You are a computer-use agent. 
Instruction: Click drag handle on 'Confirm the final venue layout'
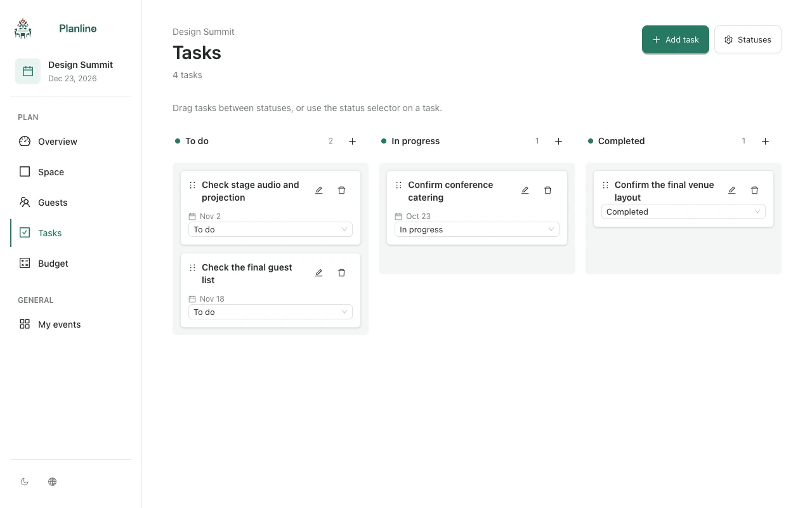(605, 185)
